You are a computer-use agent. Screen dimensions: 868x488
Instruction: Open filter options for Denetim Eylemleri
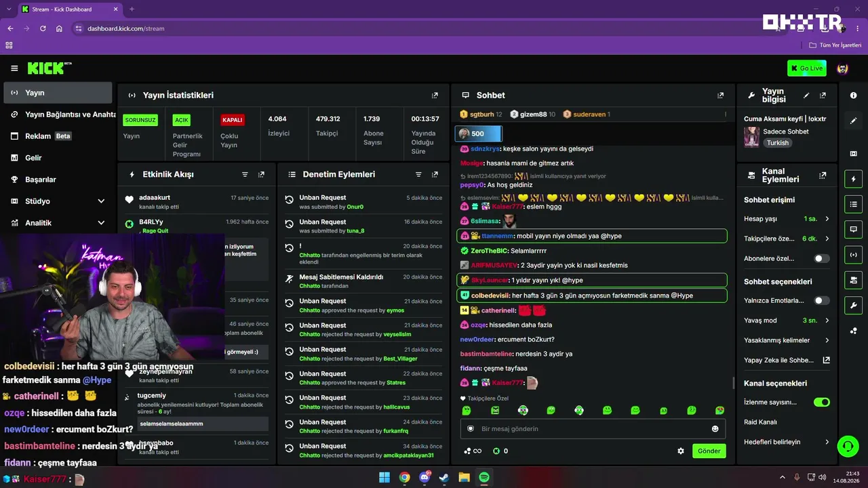pos(418,174)
